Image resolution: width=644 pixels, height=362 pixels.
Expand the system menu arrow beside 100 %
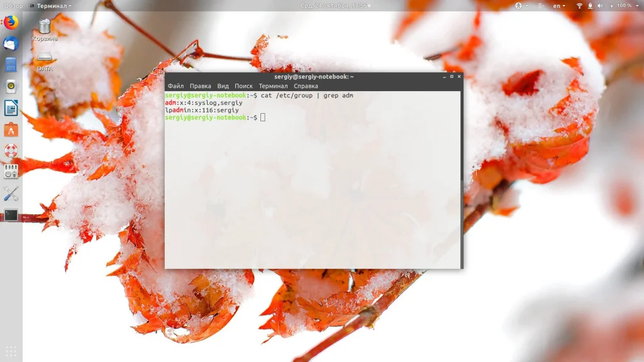(637, 6)
